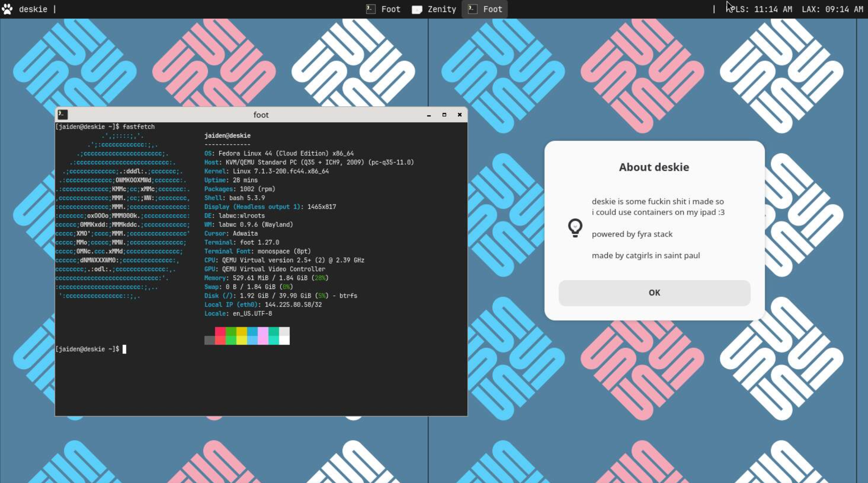Viewport: 868px width, 483px height.
Task: Click the Fedora ASCII logo in terminal
Action: pos(122,216)
